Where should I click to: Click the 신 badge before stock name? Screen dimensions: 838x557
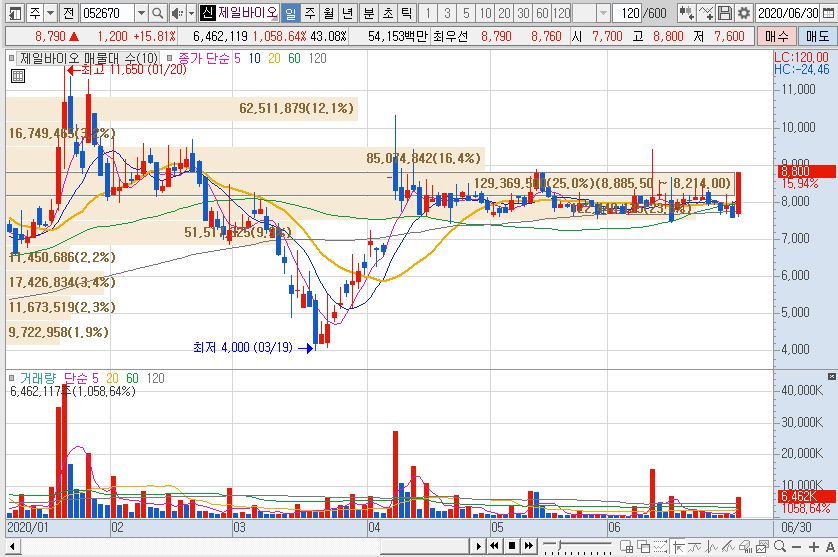pos(208,13)
